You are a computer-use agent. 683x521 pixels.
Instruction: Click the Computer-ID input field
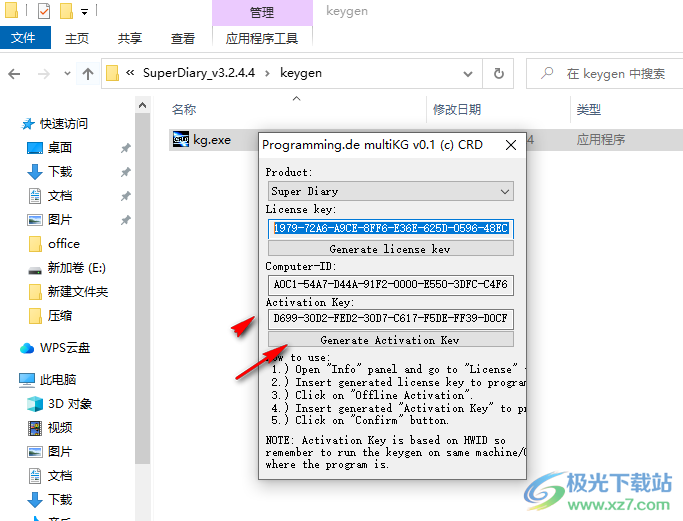[391, 284]
